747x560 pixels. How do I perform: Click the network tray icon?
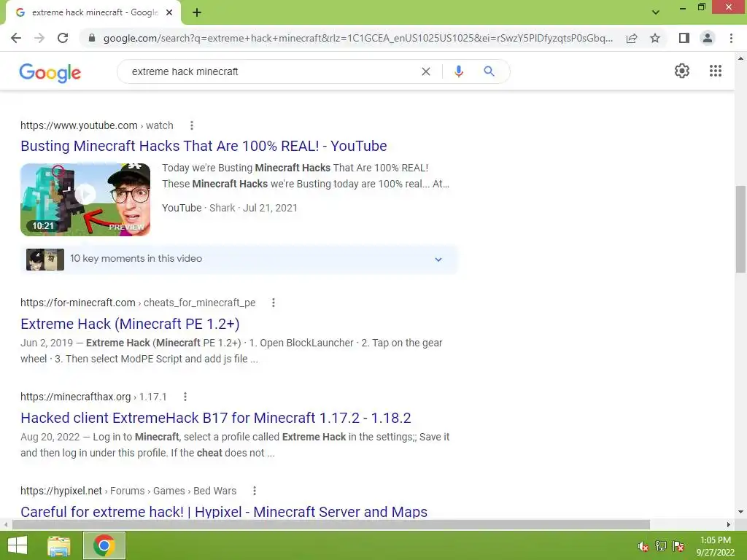[x=660, y=546]
